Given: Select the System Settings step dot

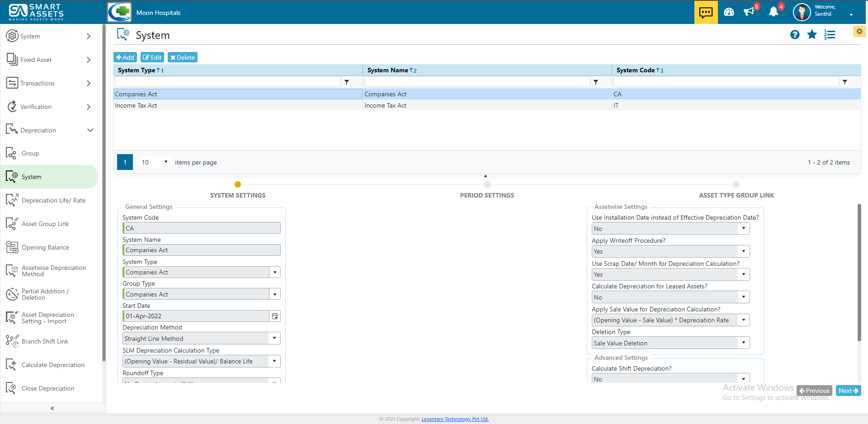Looking at the screenshot, I should click(238, 184).
